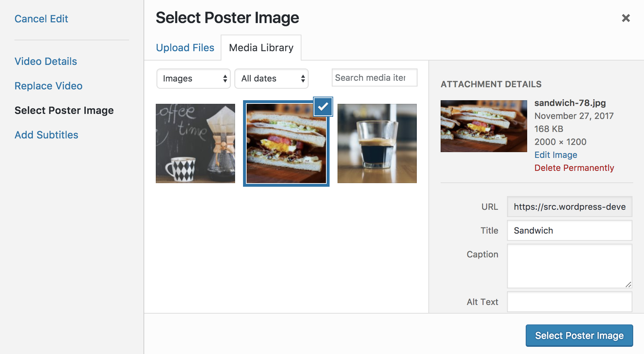Open the Edit Image link
The image size is (644, 354).
click(x=556, y=155)
